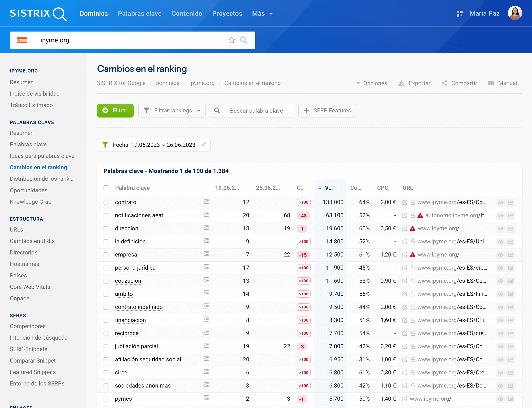
Task: Click the Buscar palabra clave input field
Action: pyautogui.click(x=259, y=111)
